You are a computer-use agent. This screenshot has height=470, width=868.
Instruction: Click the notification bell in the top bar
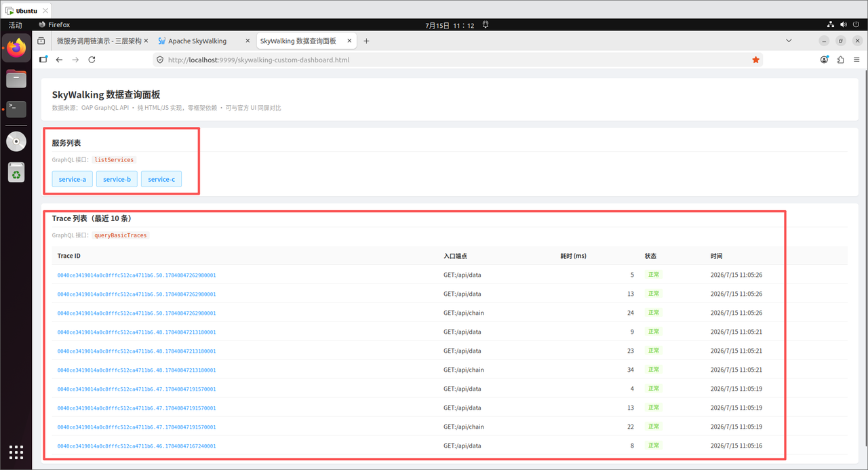tap(486, 24)
